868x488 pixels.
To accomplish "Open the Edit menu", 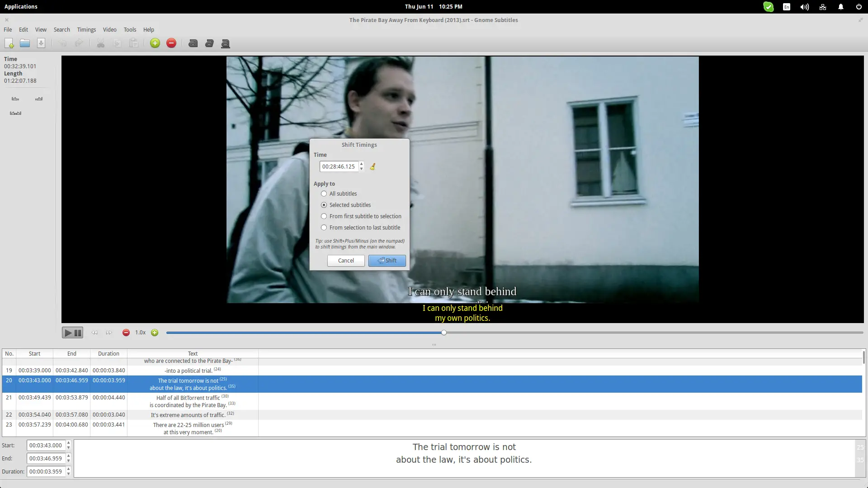I will (24, 29).
